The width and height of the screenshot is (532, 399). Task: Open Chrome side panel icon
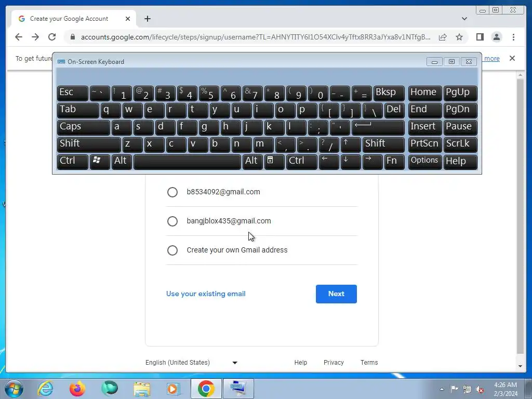tap(480, 37)
